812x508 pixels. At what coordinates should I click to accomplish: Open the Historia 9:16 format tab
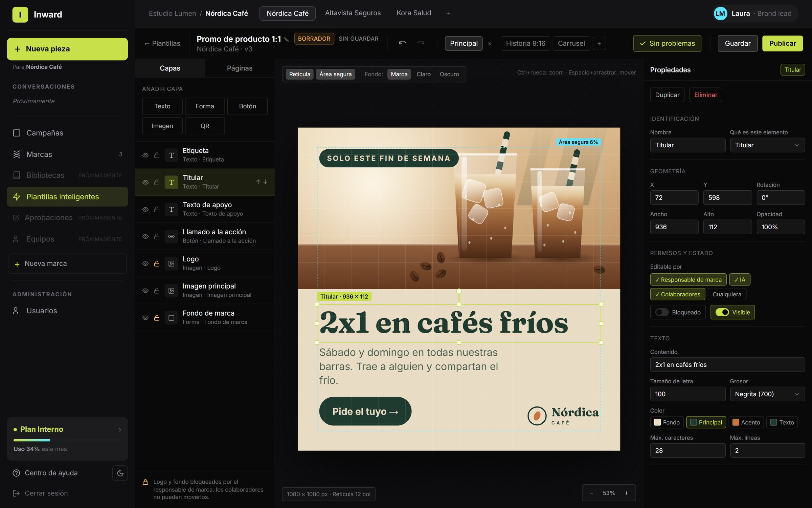[x=525, y=43]
